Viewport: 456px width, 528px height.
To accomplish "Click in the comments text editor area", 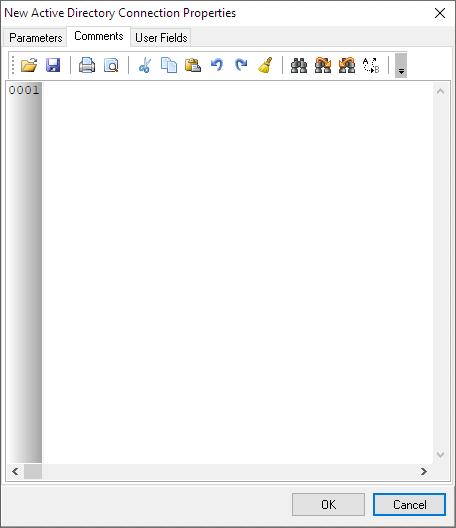I will [237, 273].
